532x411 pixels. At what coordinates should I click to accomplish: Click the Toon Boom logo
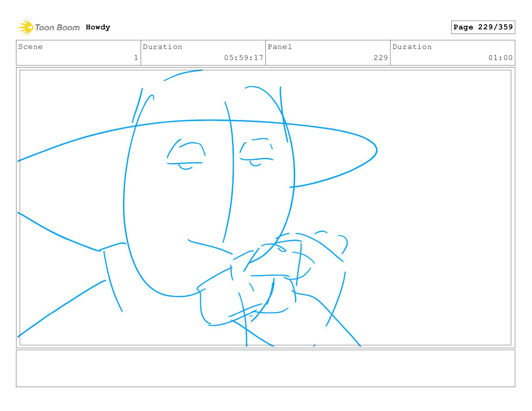tap(48, 27)
